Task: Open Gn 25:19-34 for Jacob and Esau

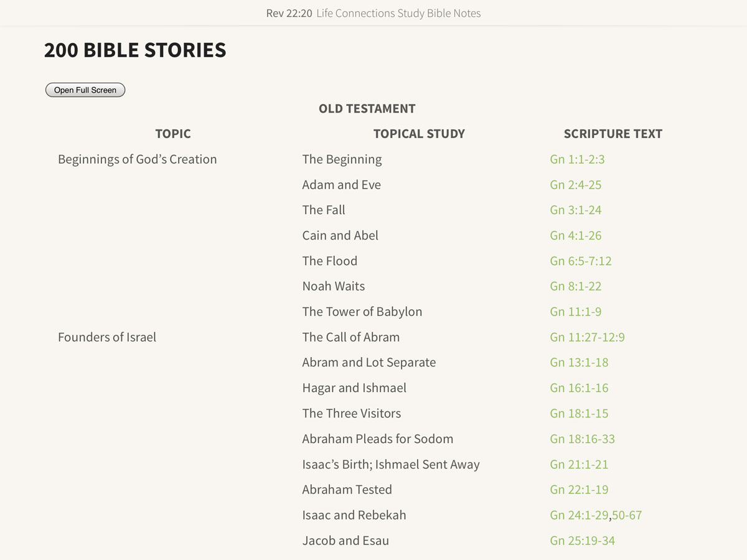Action: [x=582, y=541]
